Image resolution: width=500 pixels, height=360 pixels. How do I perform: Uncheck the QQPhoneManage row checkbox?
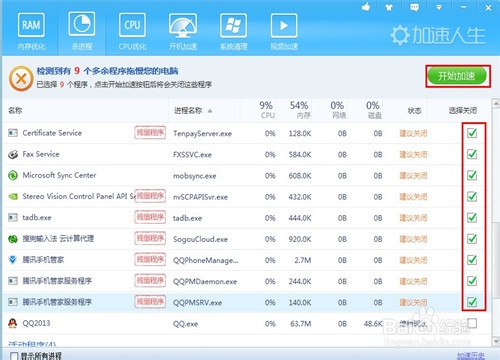pos(472,260)
